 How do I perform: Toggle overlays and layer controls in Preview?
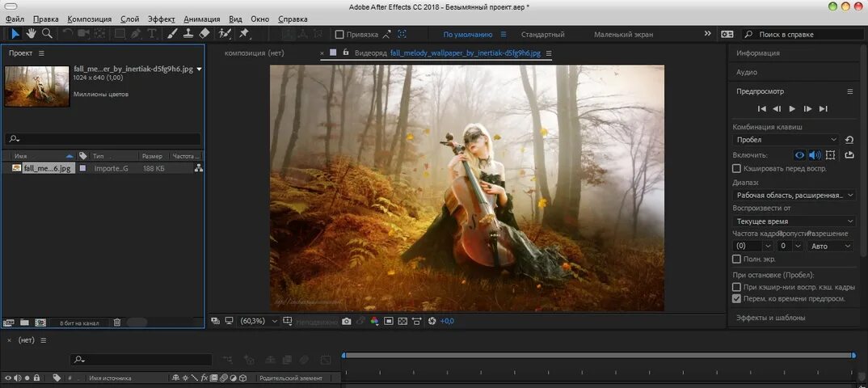(830, 155)
